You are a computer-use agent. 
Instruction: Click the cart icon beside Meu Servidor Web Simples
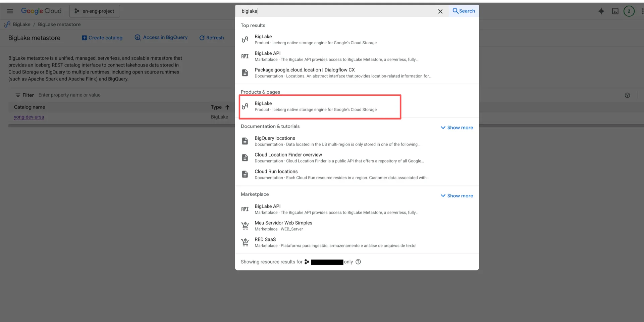click(245, 226)
